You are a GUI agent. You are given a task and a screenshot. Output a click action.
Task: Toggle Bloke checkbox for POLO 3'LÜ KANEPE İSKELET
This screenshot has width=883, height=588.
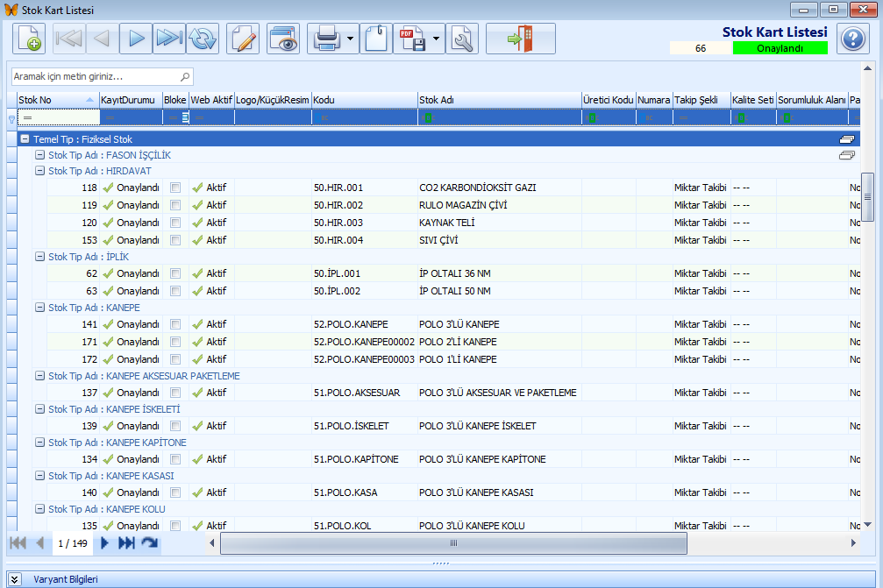coord(175,426)
